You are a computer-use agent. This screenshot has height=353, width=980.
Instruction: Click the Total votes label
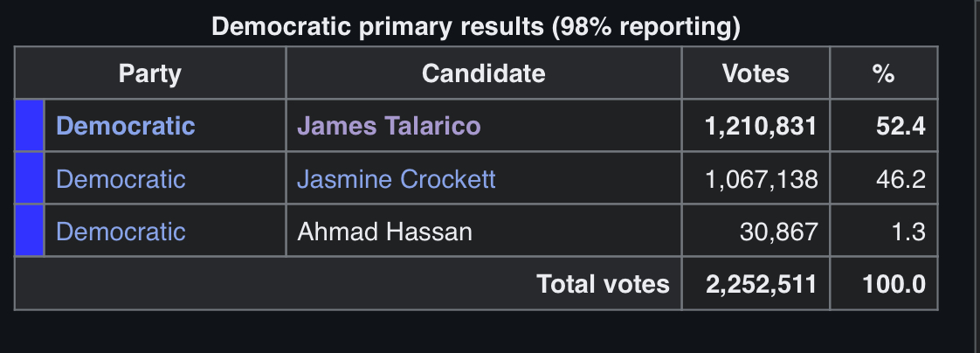(603, 284)
